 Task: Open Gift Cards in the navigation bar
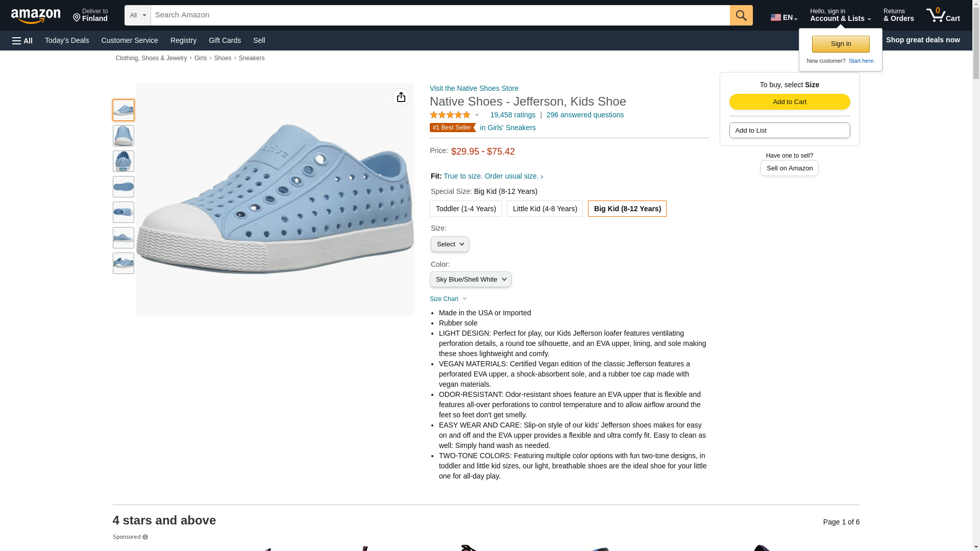point(225,40)
